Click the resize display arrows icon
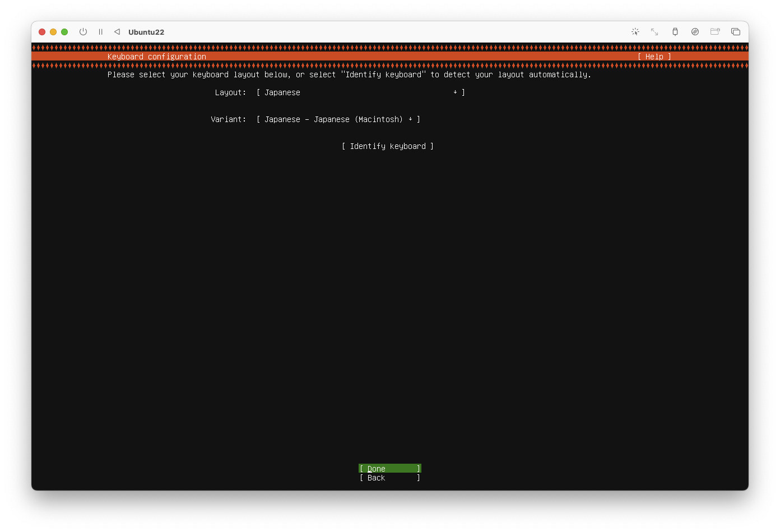The image size is (780, 532). pos(654,32)
